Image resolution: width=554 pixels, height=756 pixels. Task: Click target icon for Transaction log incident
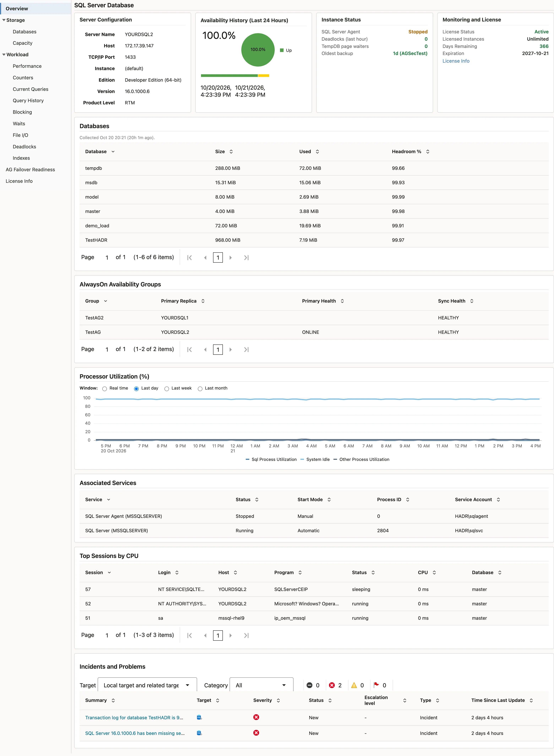click(199, 717)
